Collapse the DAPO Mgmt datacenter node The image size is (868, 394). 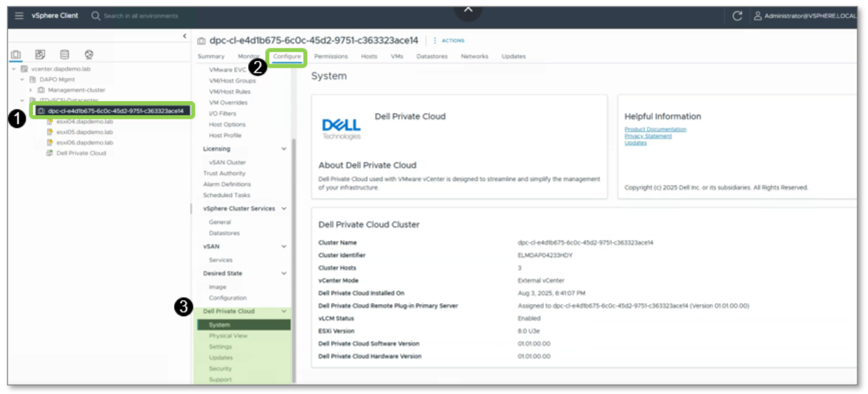22,79
